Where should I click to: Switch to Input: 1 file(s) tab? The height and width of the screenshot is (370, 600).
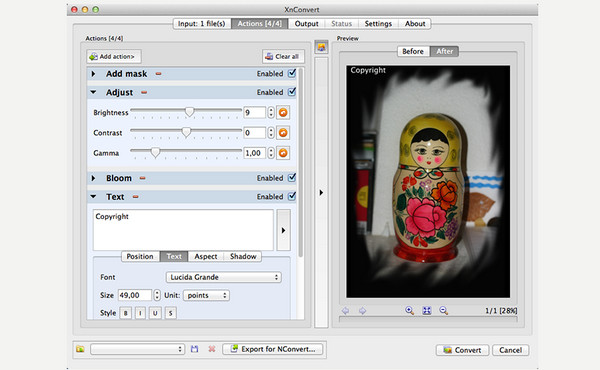pyautogui.click(x=202, y=24)
